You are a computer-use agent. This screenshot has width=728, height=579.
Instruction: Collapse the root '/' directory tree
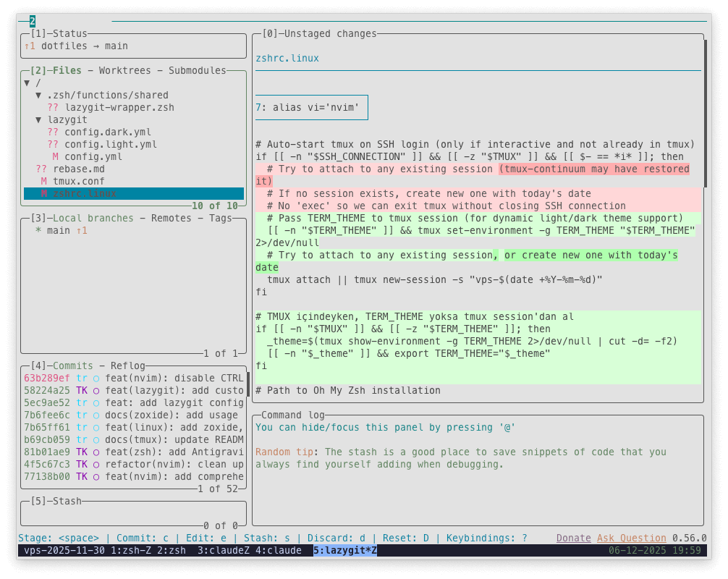pos(27,83)
